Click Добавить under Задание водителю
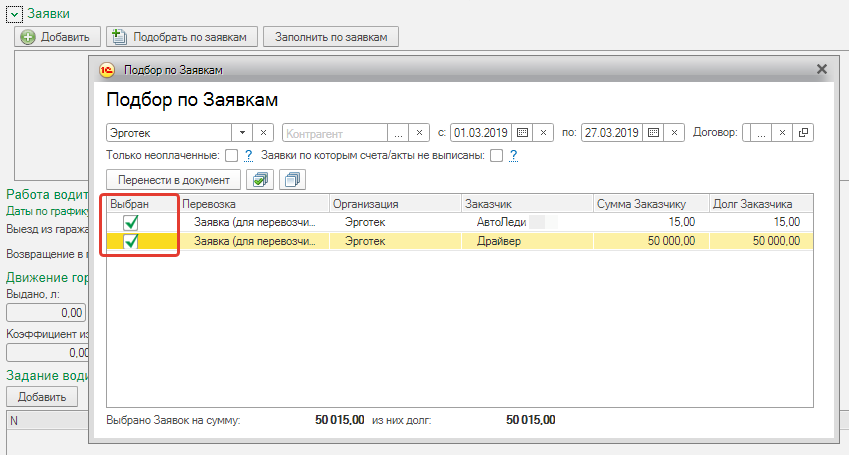The height and width of the screenshot is (455, 849). pyautogui.click(x=42, y=396)
